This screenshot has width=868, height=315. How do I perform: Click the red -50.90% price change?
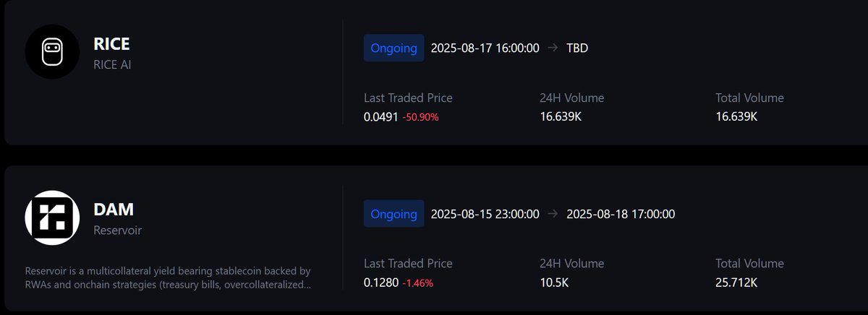(x=420, y=117)
